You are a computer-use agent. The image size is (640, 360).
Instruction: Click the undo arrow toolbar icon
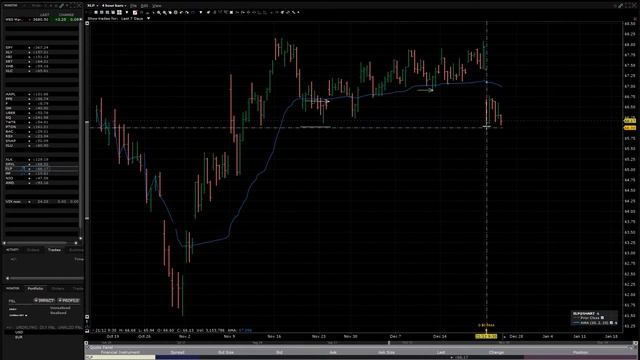coord(181,13)
